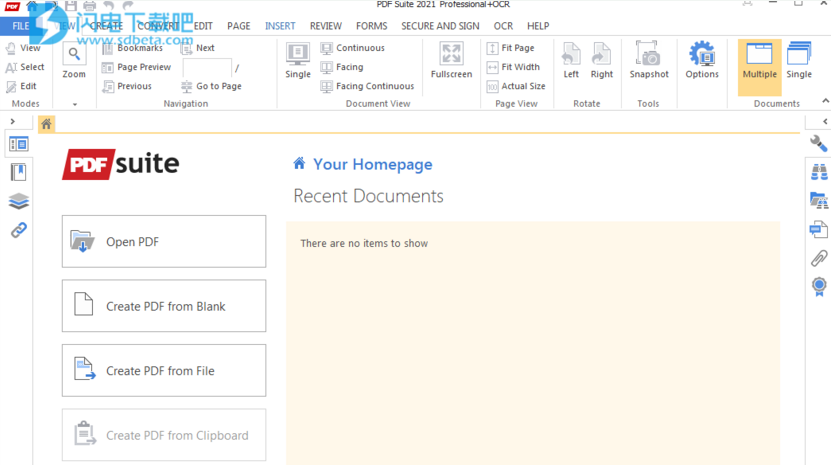Switch to the REVIEW tab

[326, 26]
